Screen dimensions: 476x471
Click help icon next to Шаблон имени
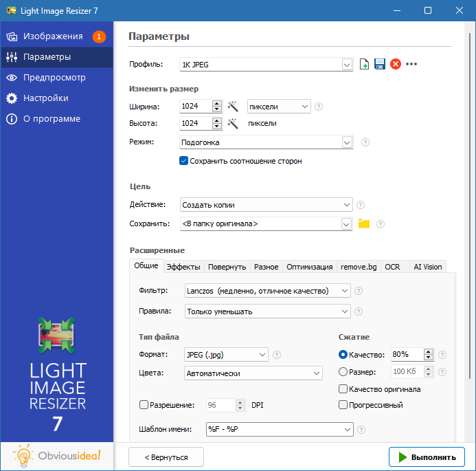[x=361, y=430]
